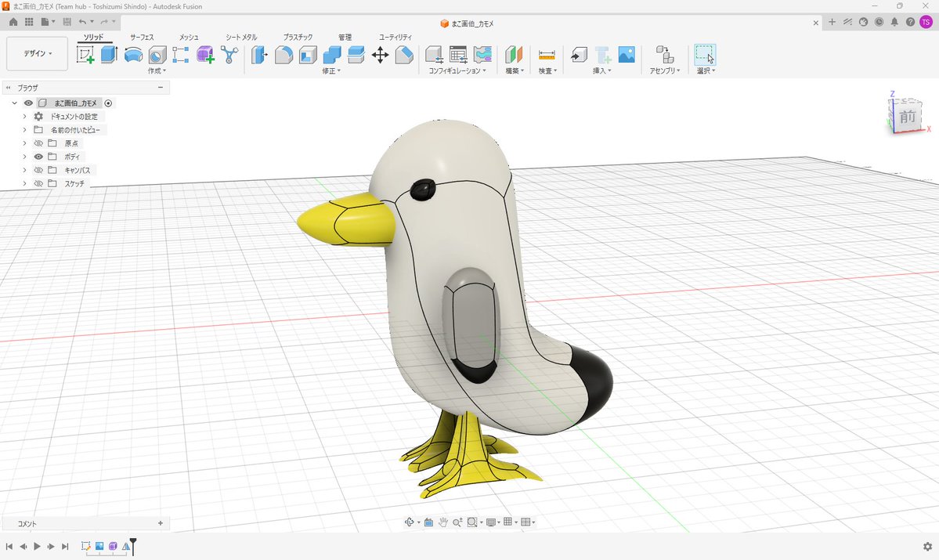Image resolution: width=939 pixels, height=560 pixels.
Task: Open the Automated Modeling tool
Action: coord(229,55)
